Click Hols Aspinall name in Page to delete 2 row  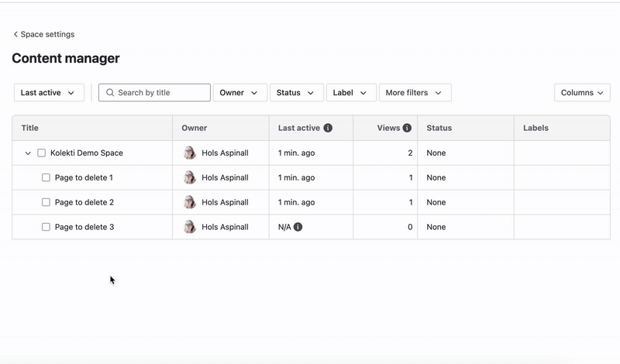[x=225, y=202]
